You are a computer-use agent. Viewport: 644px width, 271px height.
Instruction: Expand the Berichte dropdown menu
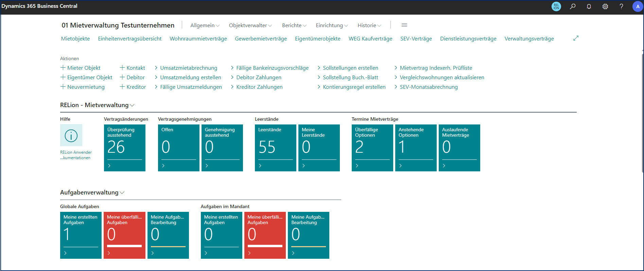[294, 26]
